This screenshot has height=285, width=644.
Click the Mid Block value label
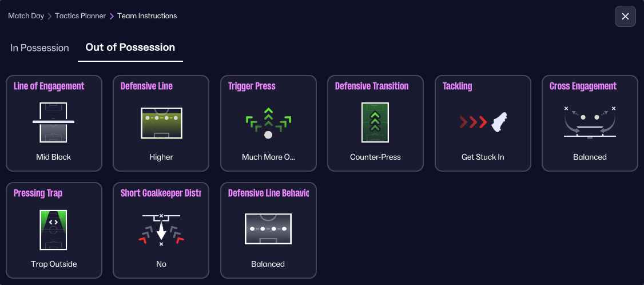pos(54,157)
